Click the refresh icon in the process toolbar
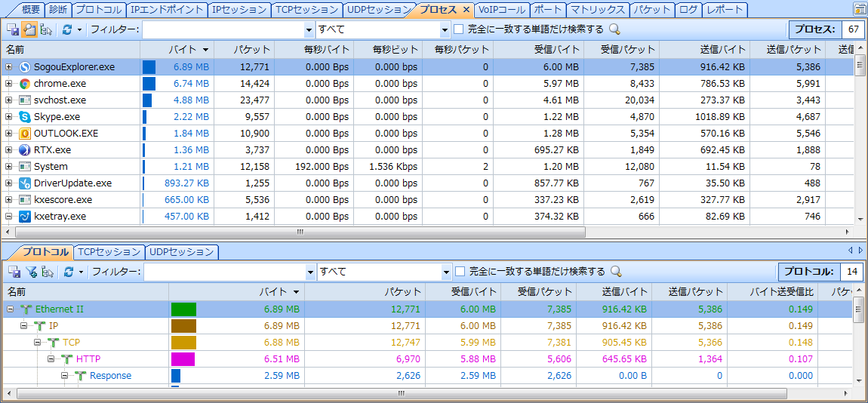Viewport: 868px width, 403px height. click(x=66, y=29)
